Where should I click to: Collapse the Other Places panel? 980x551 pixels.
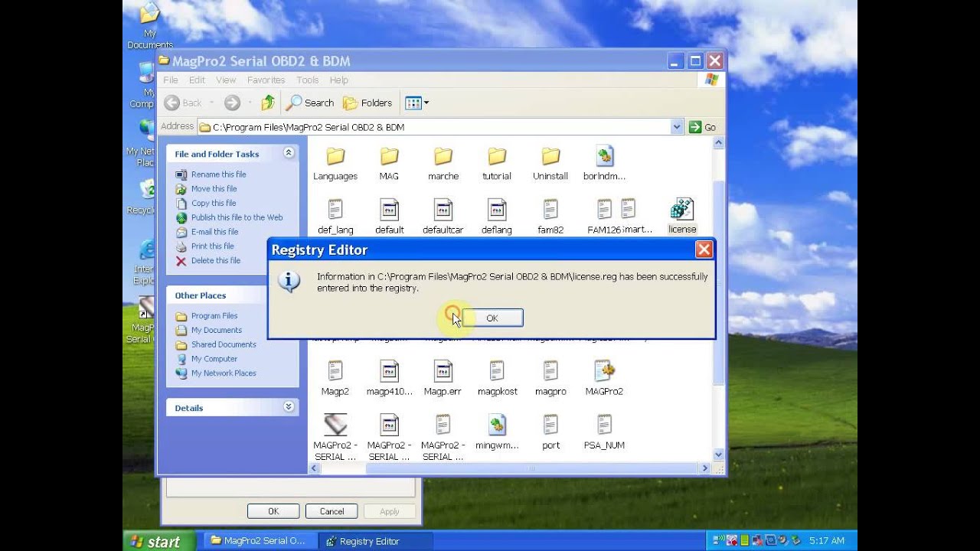pyautogui.click(x=289, y=295)
